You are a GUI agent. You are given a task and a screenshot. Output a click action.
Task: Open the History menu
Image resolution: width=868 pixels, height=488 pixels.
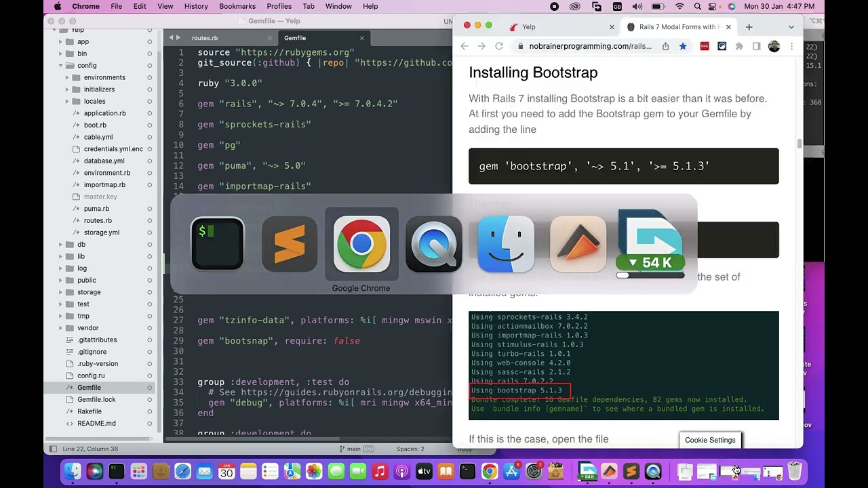click(196, 6)
